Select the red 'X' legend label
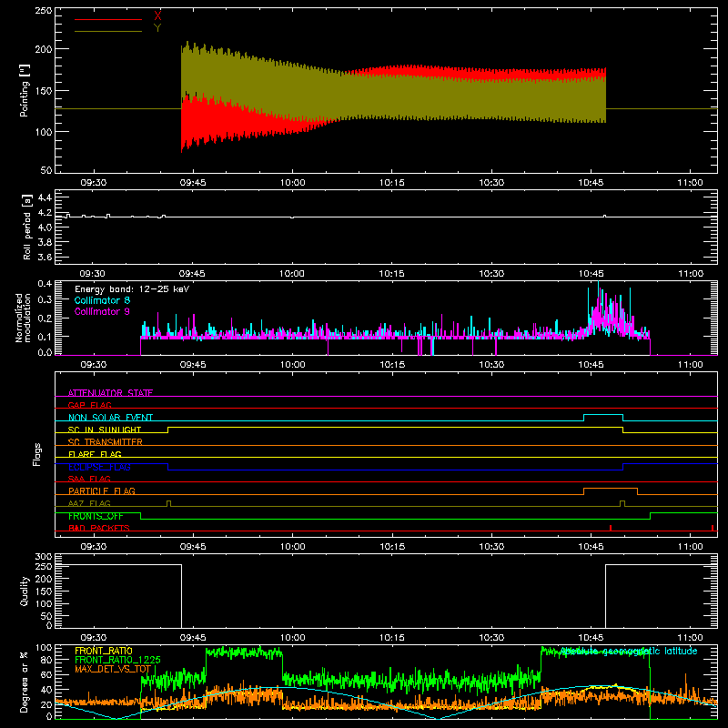Image resolution: width=728 pixels, height=728 pixels. [x=157, y=15]
